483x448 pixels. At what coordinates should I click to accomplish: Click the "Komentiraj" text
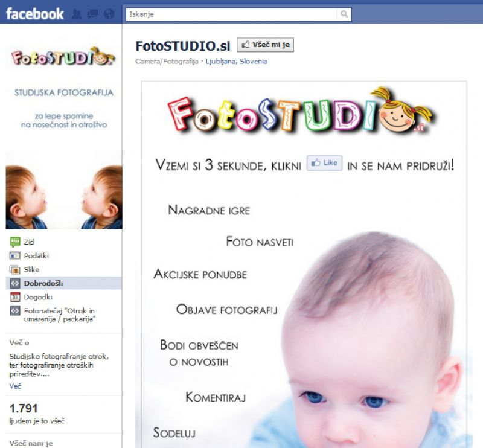coord(216,397)
